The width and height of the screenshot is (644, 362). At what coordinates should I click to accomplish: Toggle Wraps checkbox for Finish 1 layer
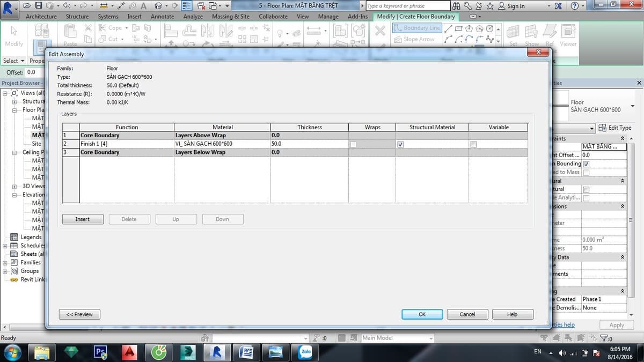[x=353, y=144]
